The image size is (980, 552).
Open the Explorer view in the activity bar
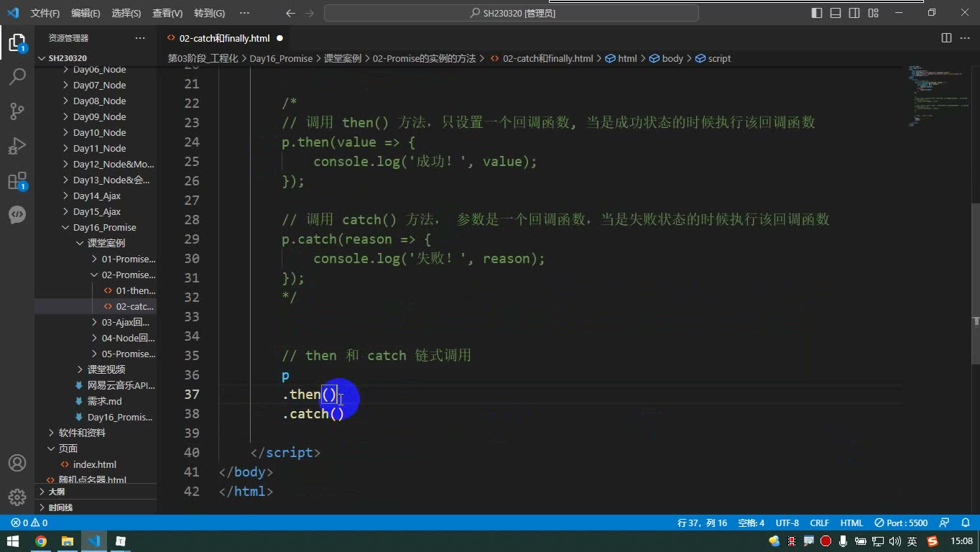[x=17, y=43]
